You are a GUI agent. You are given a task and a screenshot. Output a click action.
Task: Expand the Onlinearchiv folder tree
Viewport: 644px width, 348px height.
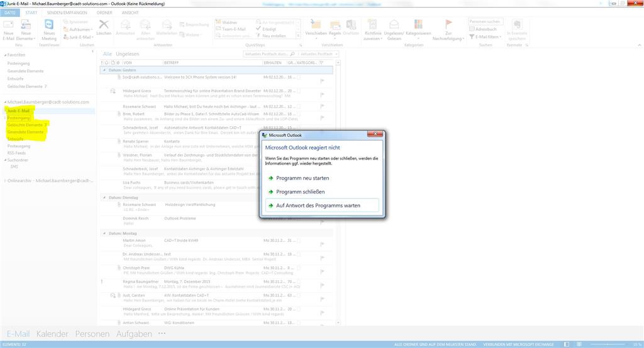coord(5,181)
